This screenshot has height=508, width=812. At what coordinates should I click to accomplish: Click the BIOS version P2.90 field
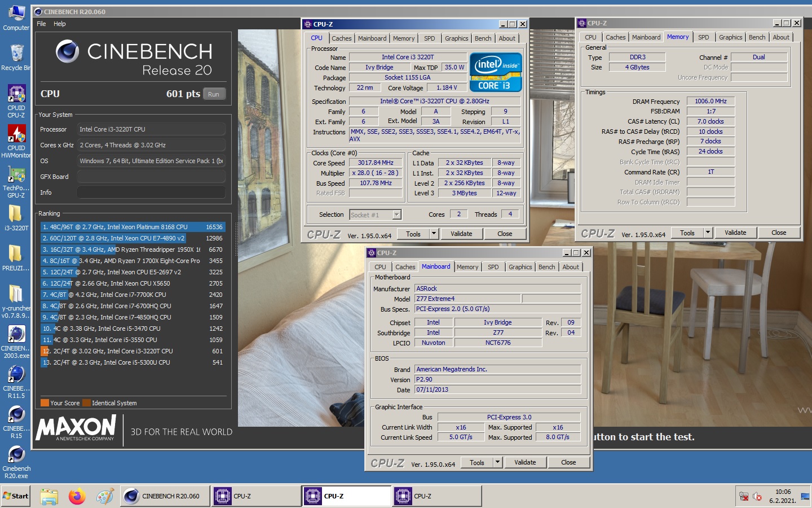(497, 379)
